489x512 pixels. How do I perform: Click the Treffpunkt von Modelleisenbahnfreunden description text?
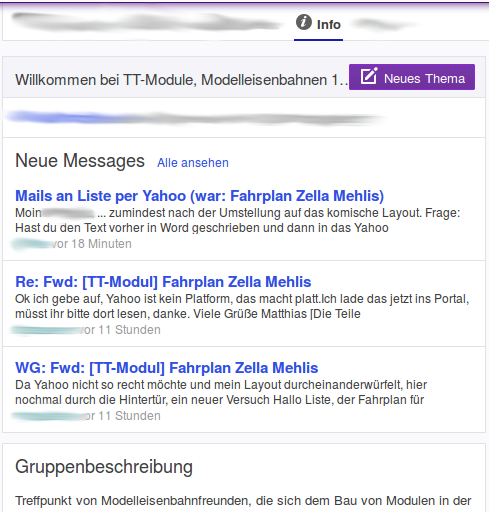243,501
